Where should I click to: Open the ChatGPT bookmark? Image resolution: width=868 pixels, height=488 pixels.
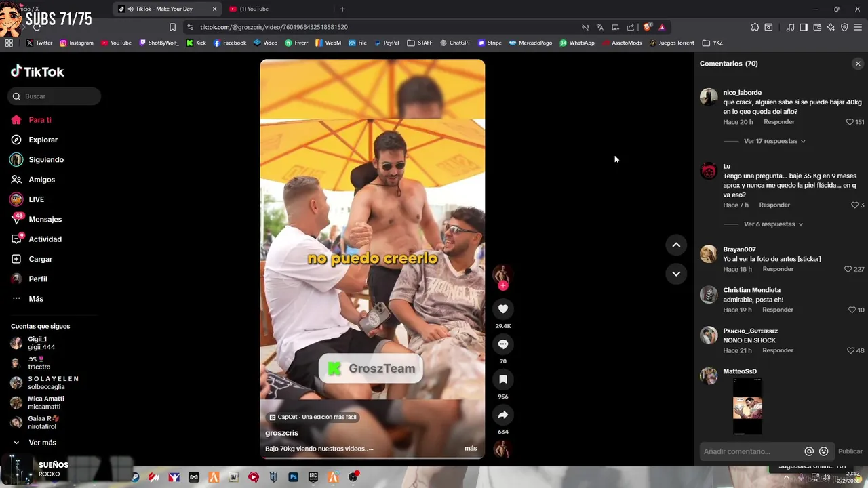[x=455, y=43]
